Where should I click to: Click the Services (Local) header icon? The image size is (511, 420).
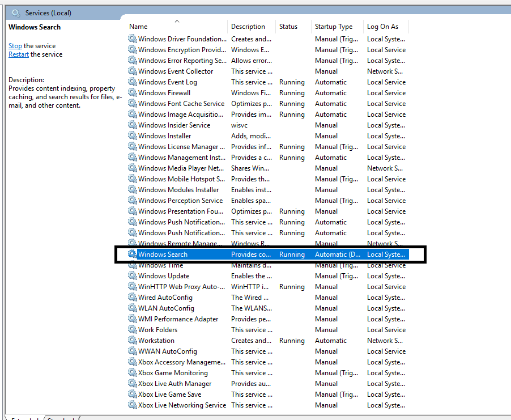pyautogui.click(x=16, y=12)
